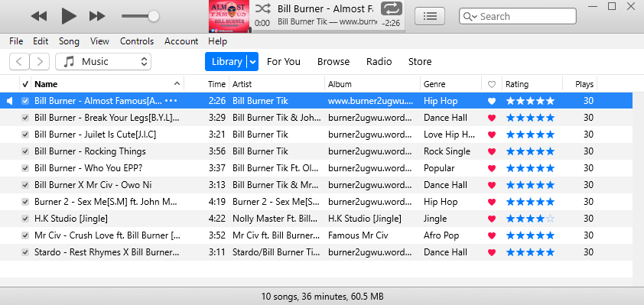
Task: Toggle the love heart on Stardo Rest Rhymes
Action: click(x=492, y=253)
